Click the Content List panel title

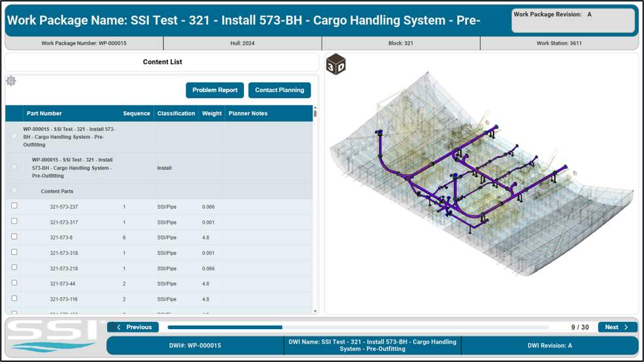[x=162, y=62]
